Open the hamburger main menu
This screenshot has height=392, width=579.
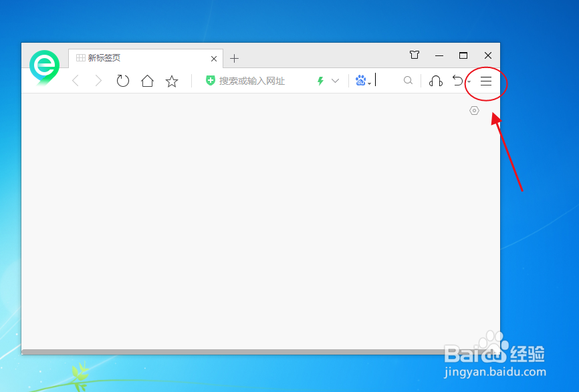[x=486, y=81]
